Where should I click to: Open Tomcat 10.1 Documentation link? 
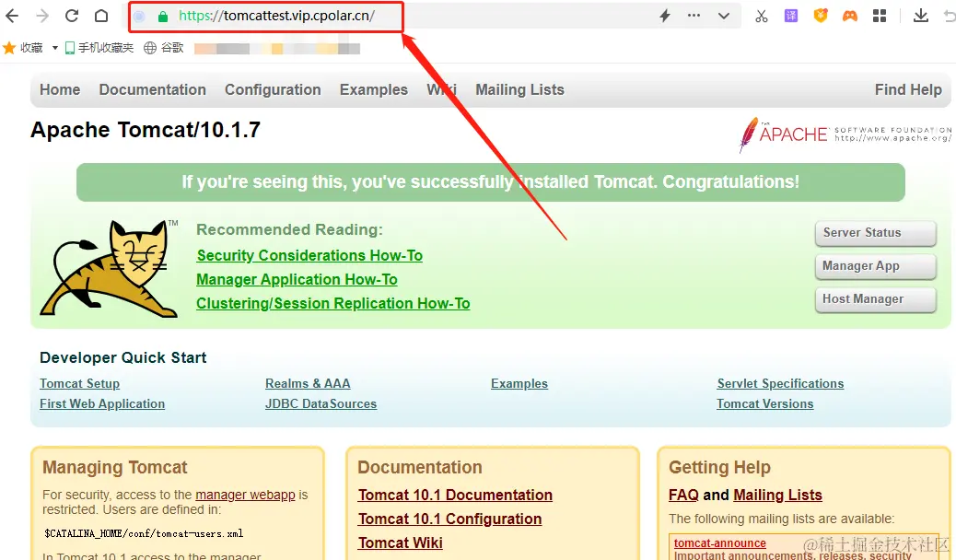pos(455,495)
